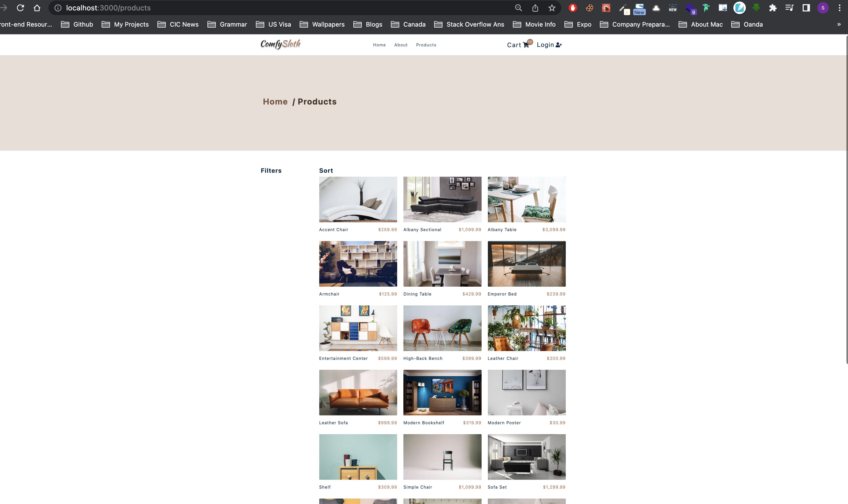Screen dimensions: 848x504
Task: Expand hidden bookmarks with double chevron
Action: 839,24
